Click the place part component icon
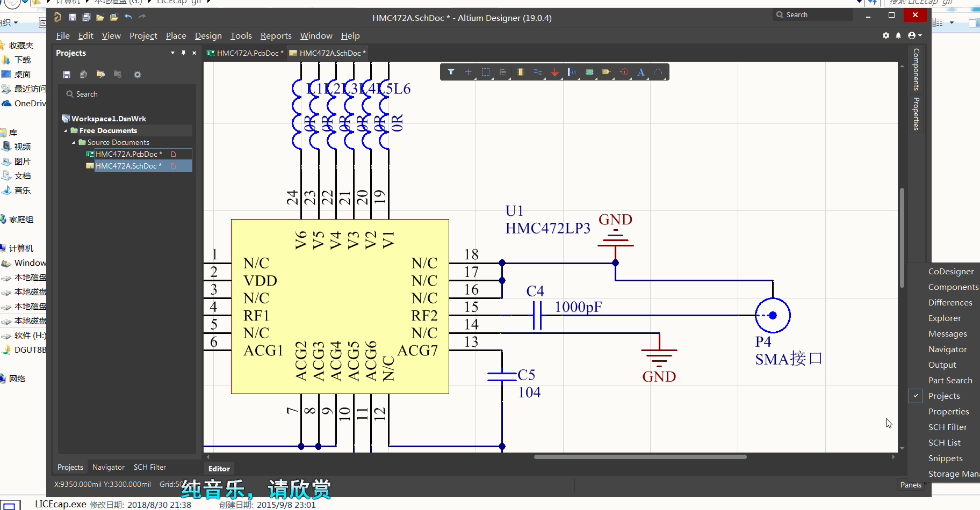The height and width of the screenshot is (510, 980). 520,72
